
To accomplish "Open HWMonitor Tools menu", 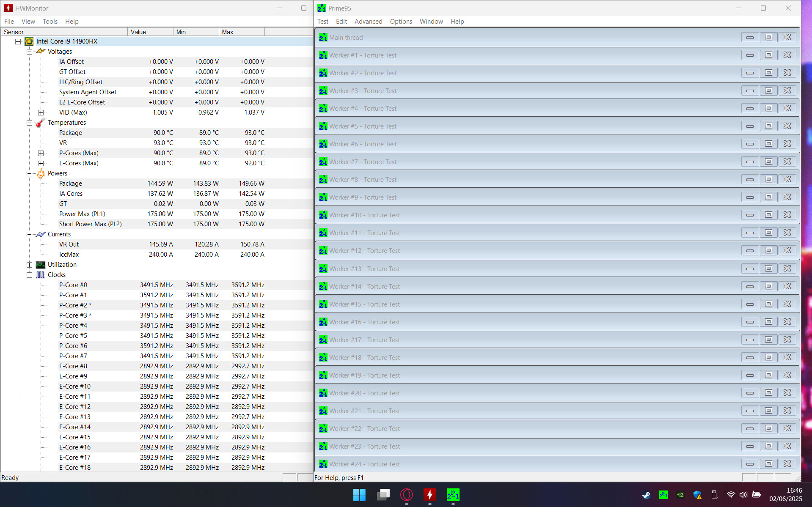I will point(50,22).
